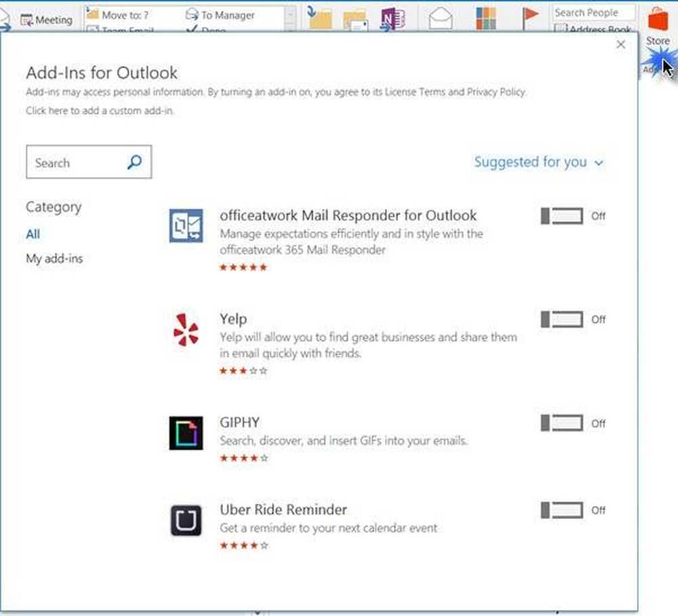The width and height of the screenshot is (678, 616).
Task: Click the Unread/Read envelope icon
Action: point(441,18)
